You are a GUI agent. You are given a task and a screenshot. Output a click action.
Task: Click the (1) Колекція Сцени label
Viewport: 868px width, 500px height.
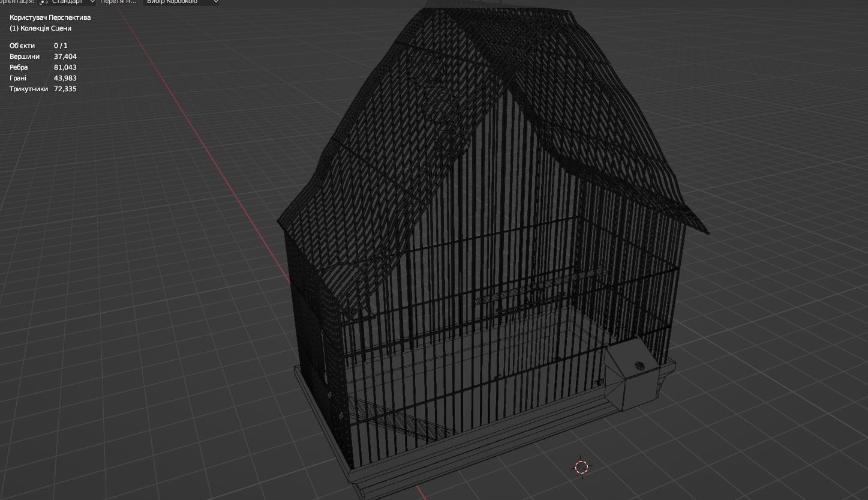click(x=40, y=28)
